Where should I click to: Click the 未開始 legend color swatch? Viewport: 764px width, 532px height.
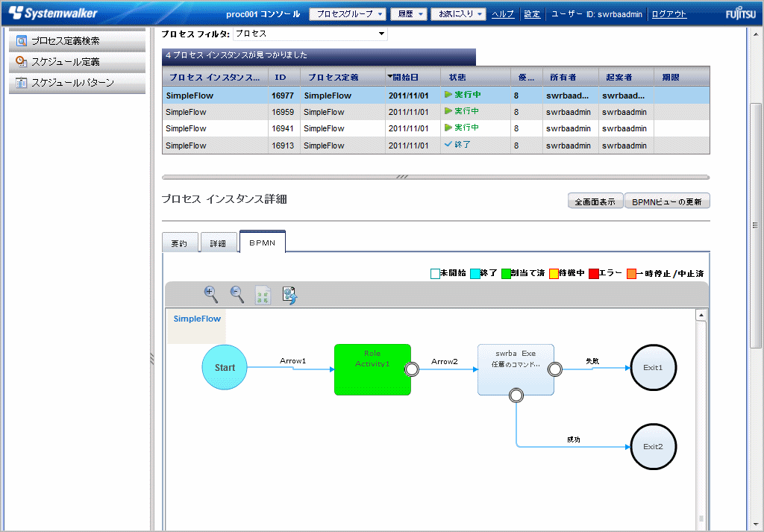[435, 274]
